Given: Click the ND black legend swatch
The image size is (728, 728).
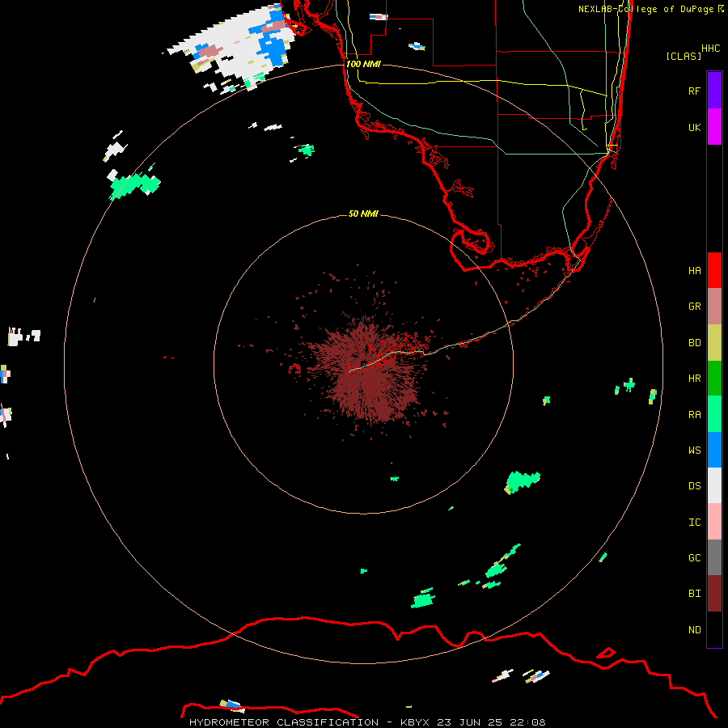Looking at the screenshot, I should (x=714, y=629).
